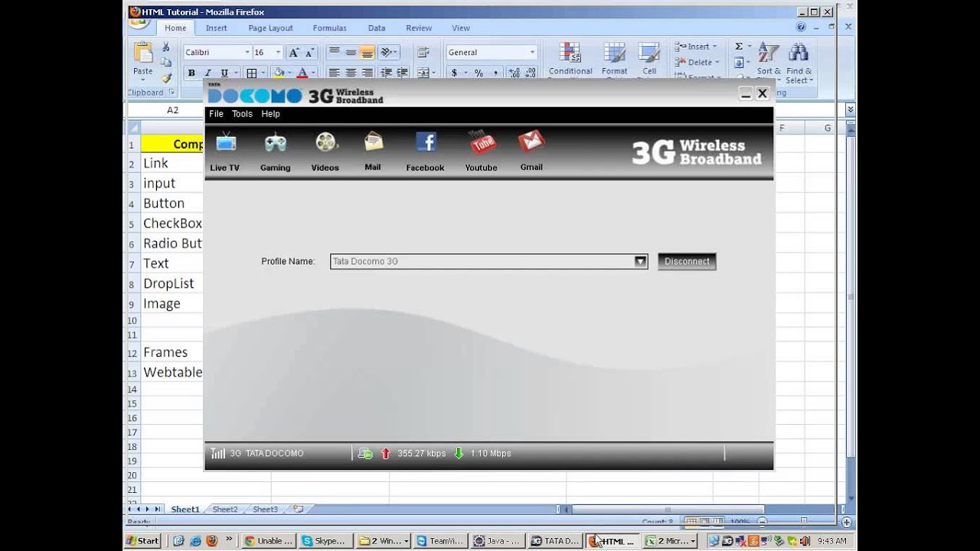This screenshot has width=980, height=551.
Task: Switch to the Data ribbon tab
Action: point(377,28)
